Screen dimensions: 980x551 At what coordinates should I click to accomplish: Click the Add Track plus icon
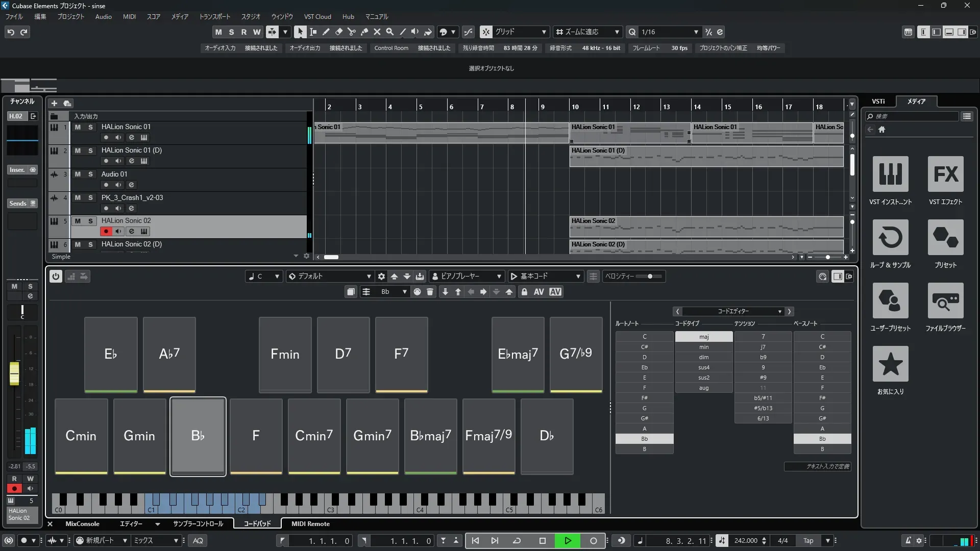coord(54,104)
